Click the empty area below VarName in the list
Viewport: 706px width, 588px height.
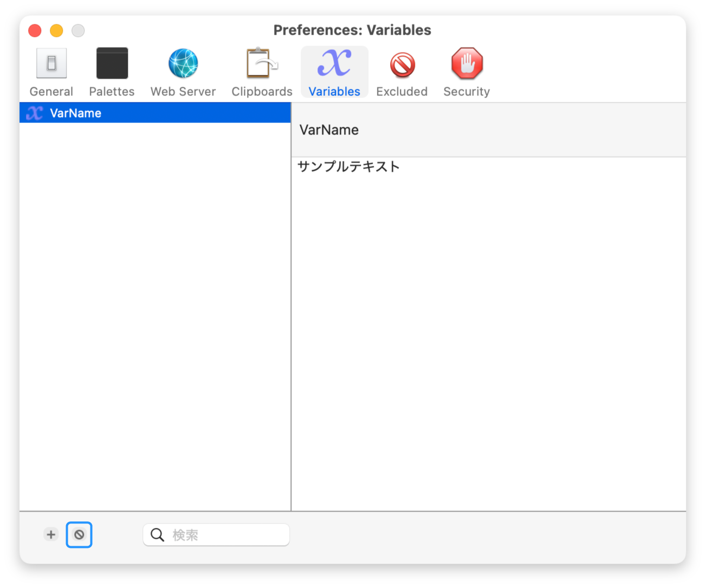(x=155, y=314)
